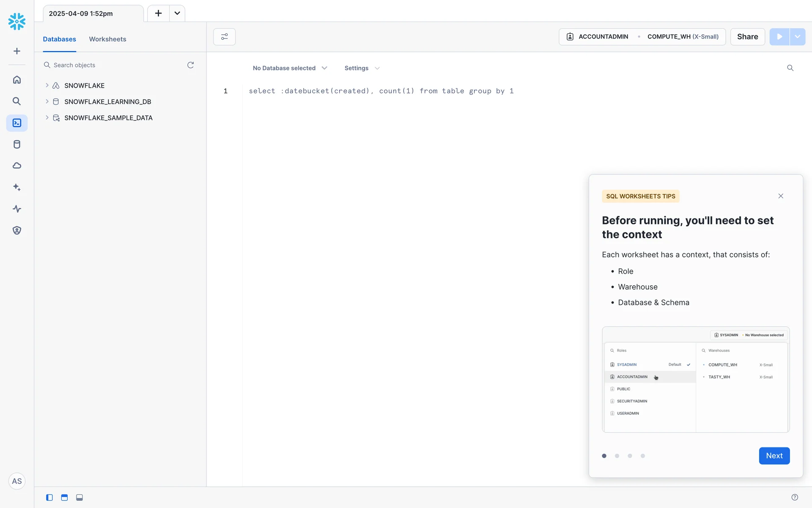This screenshot has height=508, width=812.
Task: Toggle the left sidebar panel layout
Action: pyautogui.click(x=49, y=497)
